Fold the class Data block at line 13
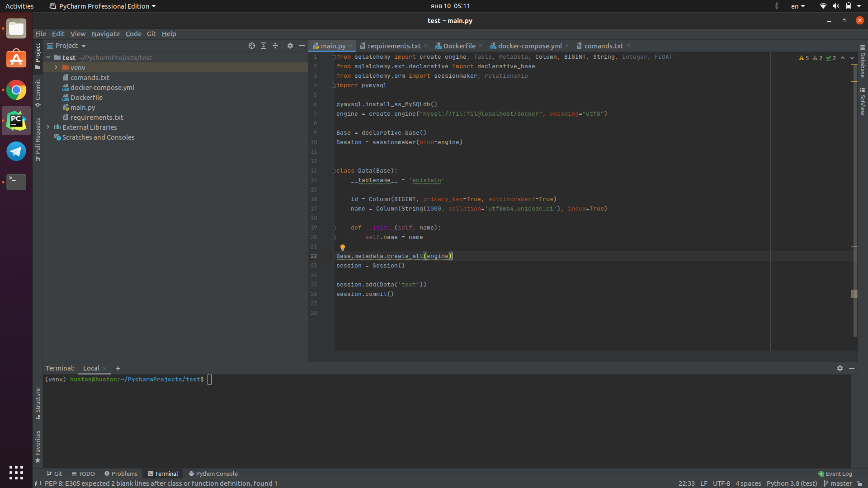Image resolution: width=868 pixels, height=488 pixels. pyautogui.click(x=334, y=171)
